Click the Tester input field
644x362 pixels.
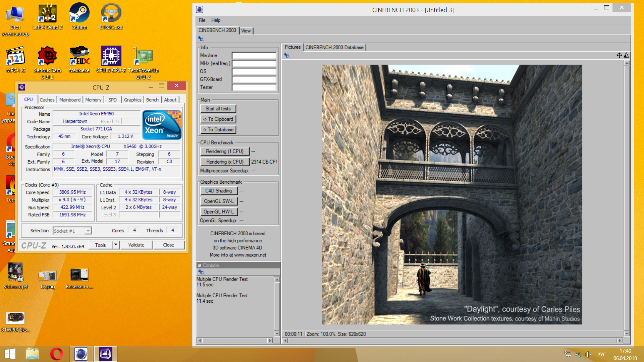tap(254, 87)
